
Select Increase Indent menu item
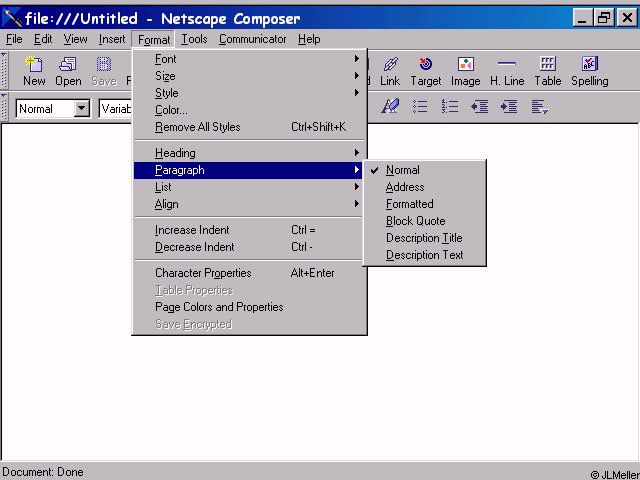[248, 230]
